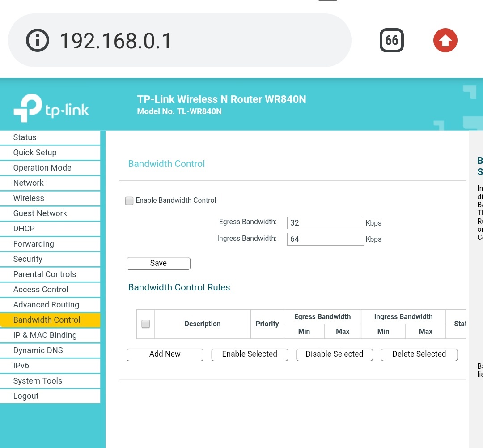Logout from the router interface
This screenshot has height=448, width=483.
click(25, 396)
